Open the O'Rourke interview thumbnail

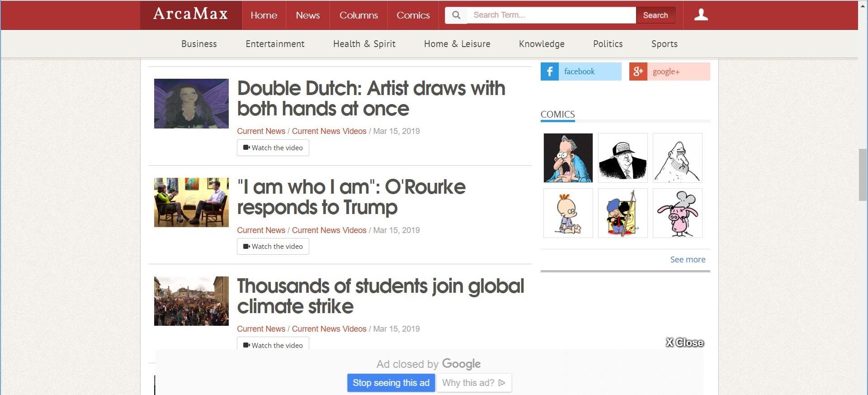click(191, 202)
